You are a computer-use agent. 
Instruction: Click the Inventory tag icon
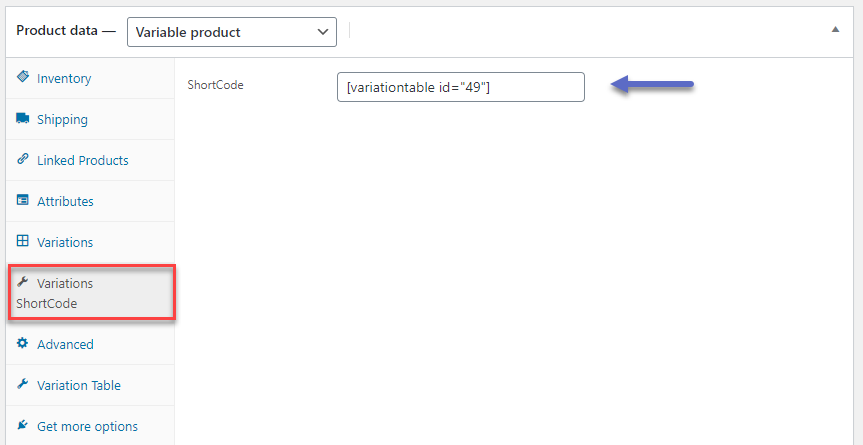point(23,76)
